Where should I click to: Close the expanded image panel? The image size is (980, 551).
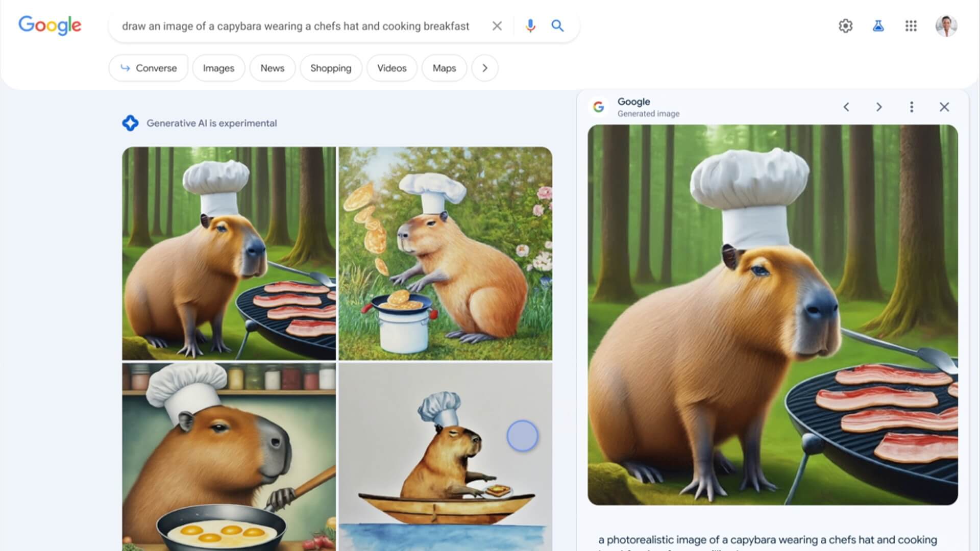pyautogui.click(x=945, y=107)
